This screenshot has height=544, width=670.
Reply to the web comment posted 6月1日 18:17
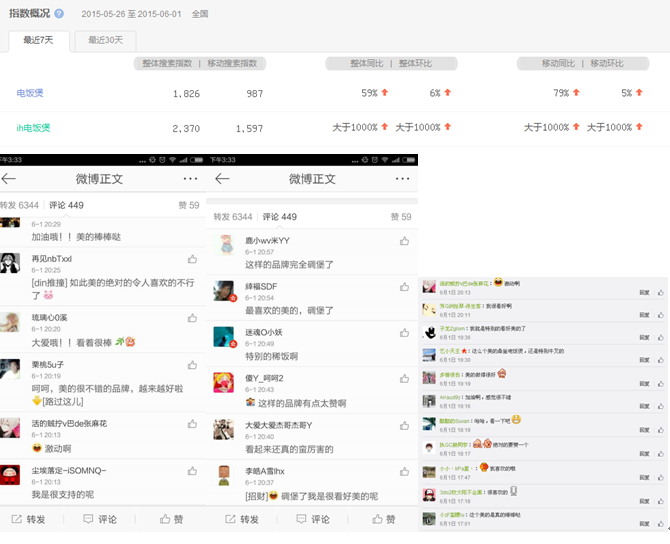[644, 454]
